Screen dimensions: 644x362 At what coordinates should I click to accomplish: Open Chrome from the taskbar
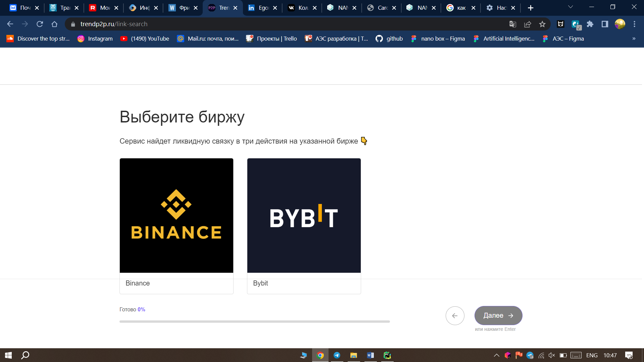(x=320, y=355)
